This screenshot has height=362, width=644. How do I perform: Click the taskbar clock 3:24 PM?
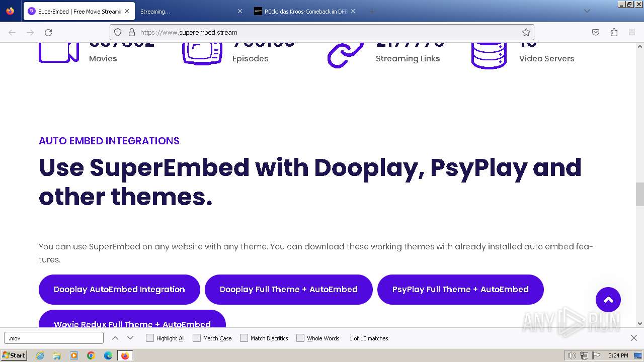pyautogui.click(x=618, y=355)
